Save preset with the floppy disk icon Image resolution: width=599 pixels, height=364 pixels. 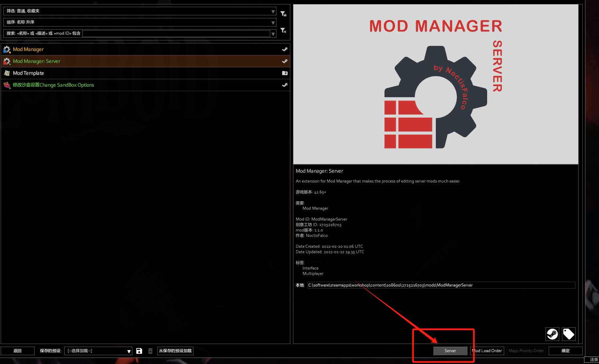139,351
